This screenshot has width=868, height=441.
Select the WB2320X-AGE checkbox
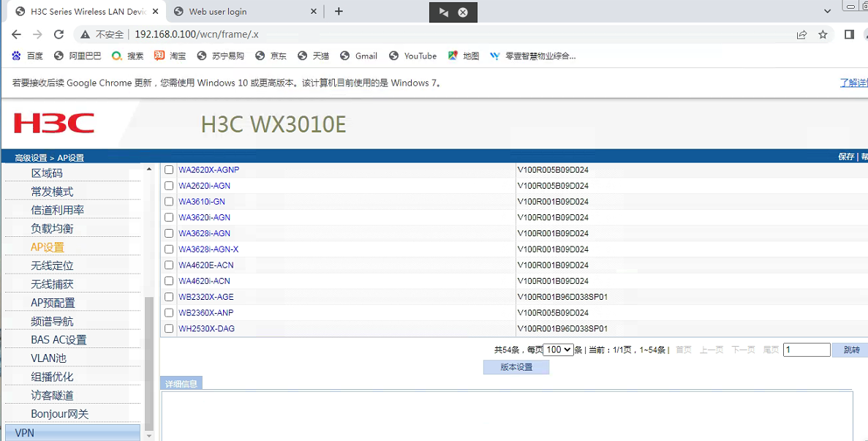169,297
